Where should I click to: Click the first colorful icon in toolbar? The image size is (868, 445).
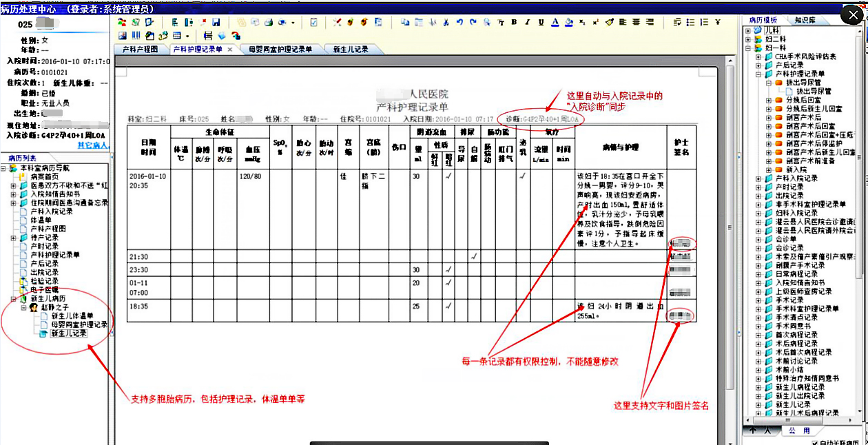(x=122, y=23)
